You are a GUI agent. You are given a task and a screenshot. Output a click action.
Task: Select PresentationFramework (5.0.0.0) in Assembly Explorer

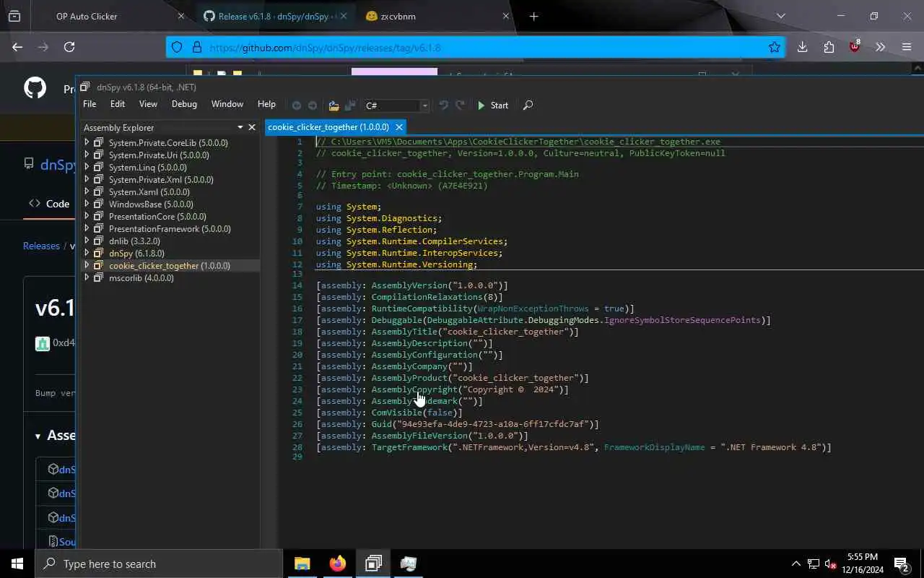(170, 229)
